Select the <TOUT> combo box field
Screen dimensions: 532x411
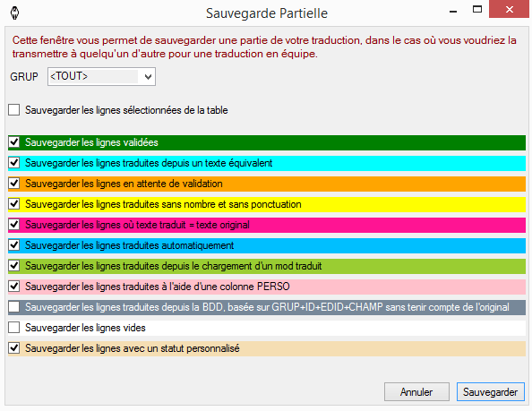tap(101, 77)
